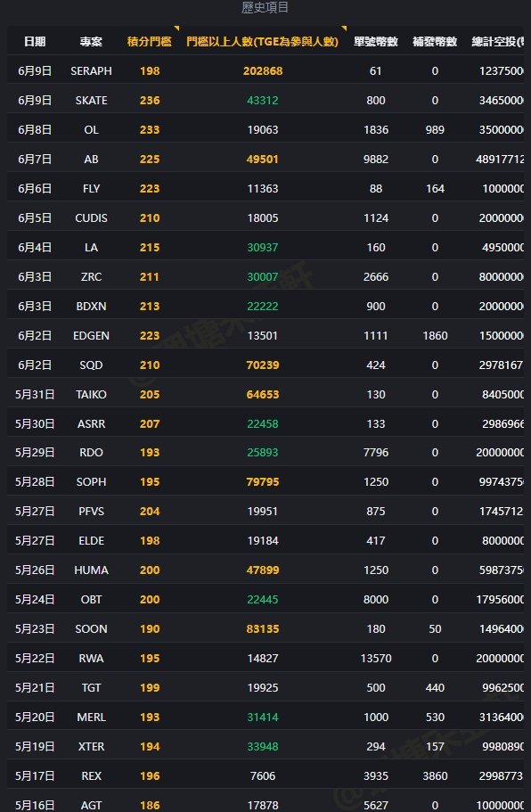Click the TAIKO project row name
The width and height of the screenshot is (531, 812).
pos(91,395)
